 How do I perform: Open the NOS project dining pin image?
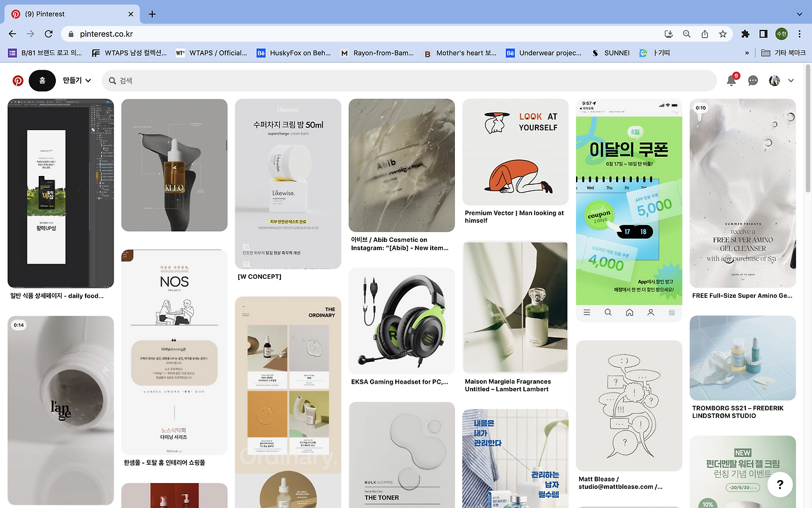(x=174, y=352)
